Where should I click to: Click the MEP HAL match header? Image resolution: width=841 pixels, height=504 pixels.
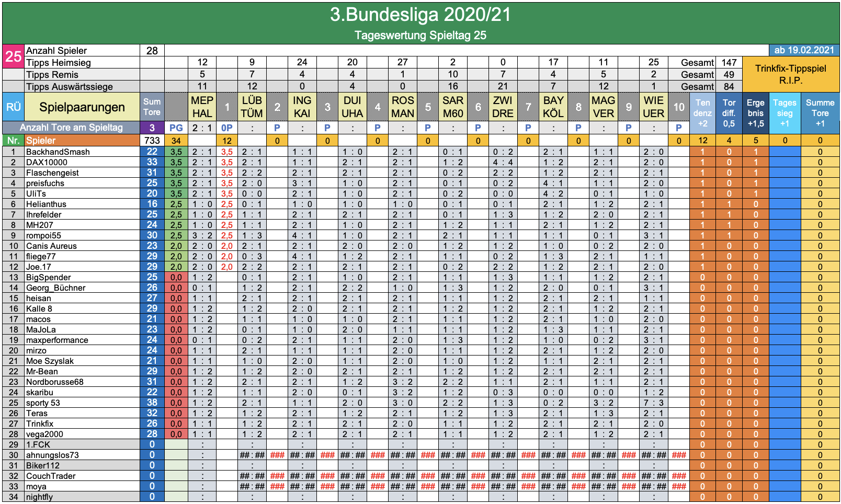[x=202, y=107]
